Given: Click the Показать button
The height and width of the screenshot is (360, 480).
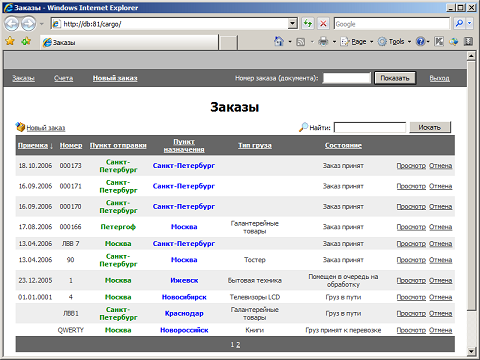Looking at the screenshot, I should click(x=395, y=78).
